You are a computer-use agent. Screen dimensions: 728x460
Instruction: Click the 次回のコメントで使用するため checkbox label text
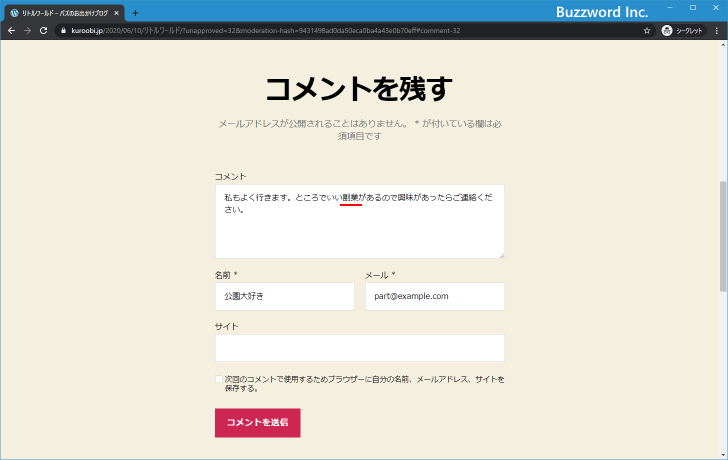pos(364,383)
